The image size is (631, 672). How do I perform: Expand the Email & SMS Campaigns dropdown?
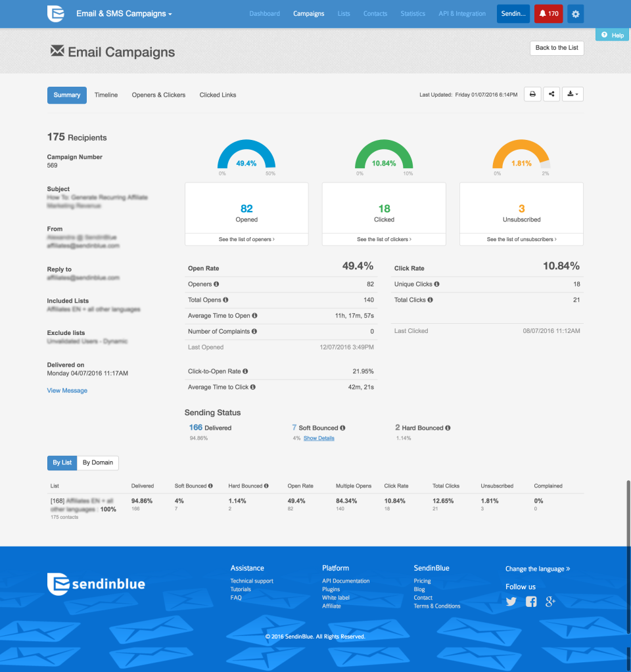tap(123, 12)
